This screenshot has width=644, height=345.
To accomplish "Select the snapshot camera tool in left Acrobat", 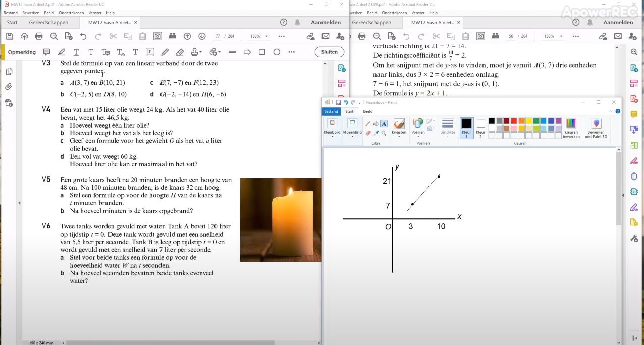I will point(157,36).
